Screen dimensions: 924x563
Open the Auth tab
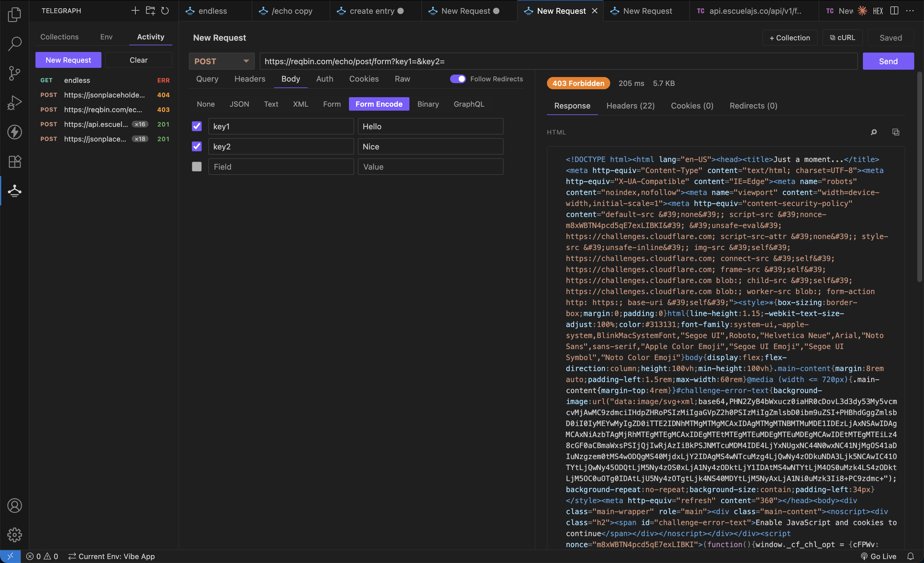pos(324,79)
